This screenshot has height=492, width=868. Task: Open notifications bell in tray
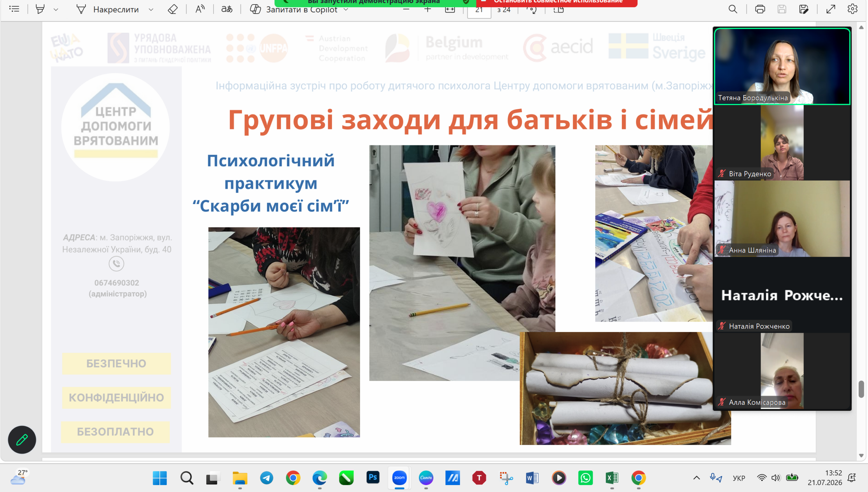(852, 478)
